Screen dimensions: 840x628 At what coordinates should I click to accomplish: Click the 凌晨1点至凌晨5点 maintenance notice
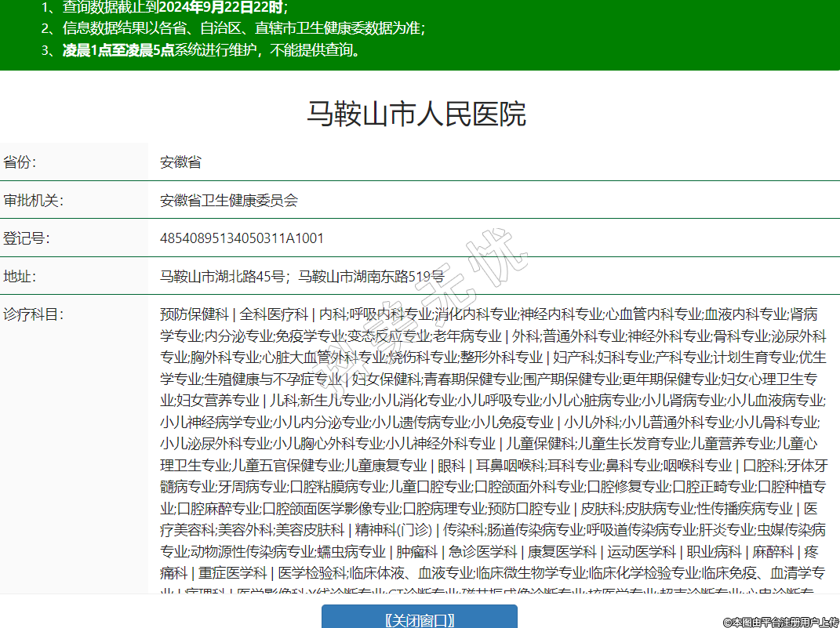pos(118,51)
